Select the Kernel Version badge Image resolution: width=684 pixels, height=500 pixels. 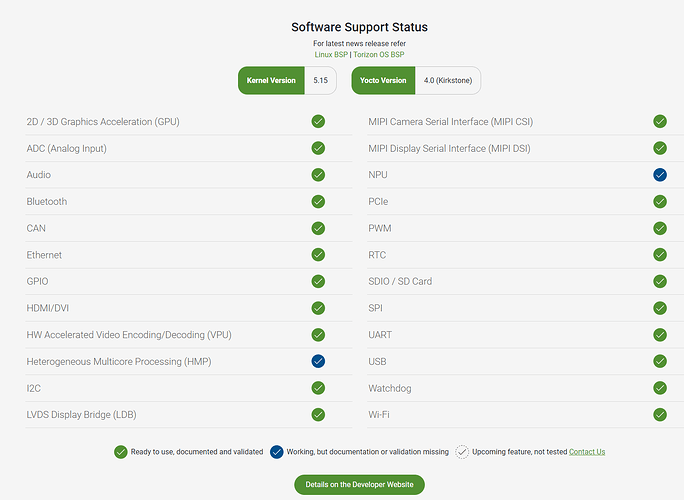pos(271,80)
